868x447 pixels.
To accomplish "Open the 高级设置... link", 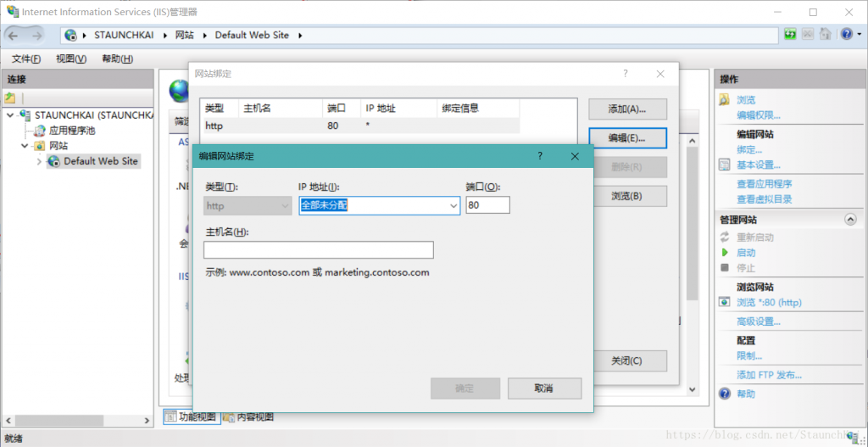I will point(758,321).
